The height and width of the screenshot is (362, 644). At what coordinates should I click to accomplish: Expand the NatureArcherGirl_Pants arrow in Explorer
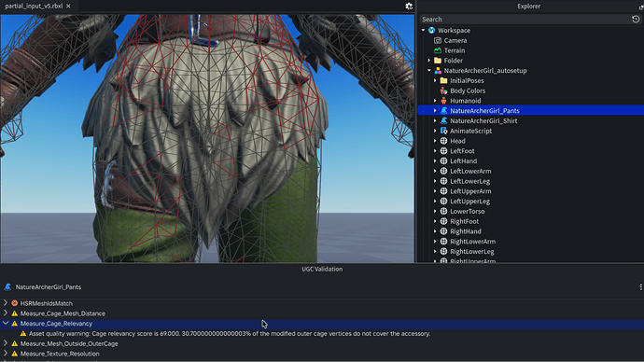pos(435,111)
